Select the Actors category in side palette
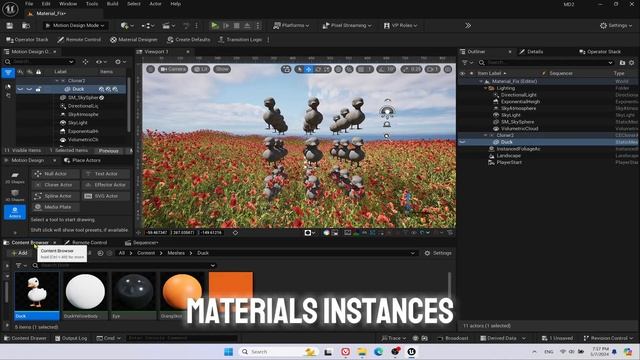Screen dimensions: 640x360 (15, 212)
